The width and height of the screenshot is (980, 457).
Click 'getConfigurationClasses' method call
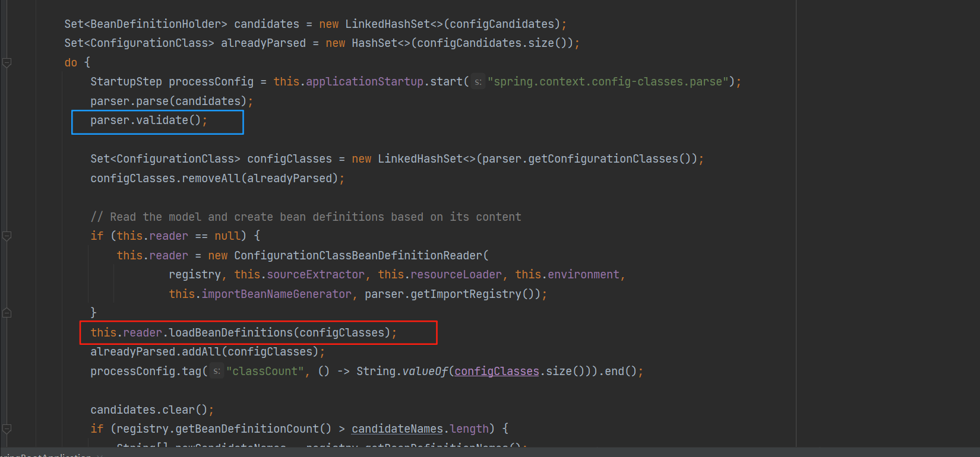[603, 159]
